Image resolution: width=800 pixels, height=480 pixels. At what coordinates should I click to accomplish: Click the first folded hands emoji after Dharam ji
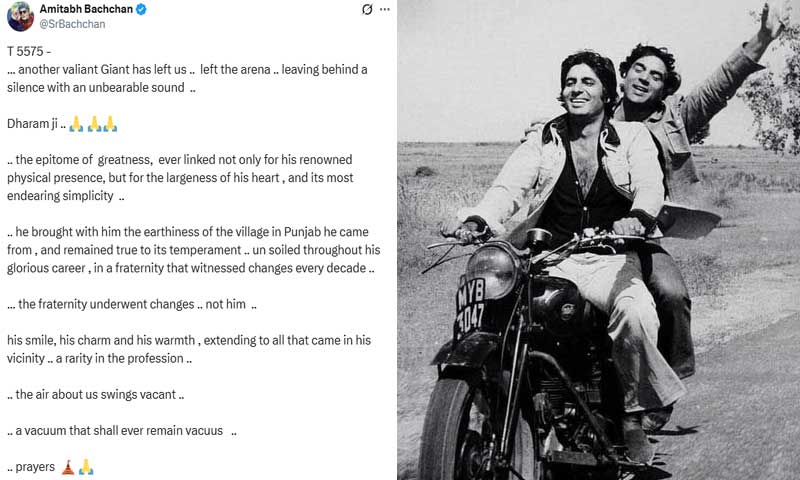[x=75, y=124]
